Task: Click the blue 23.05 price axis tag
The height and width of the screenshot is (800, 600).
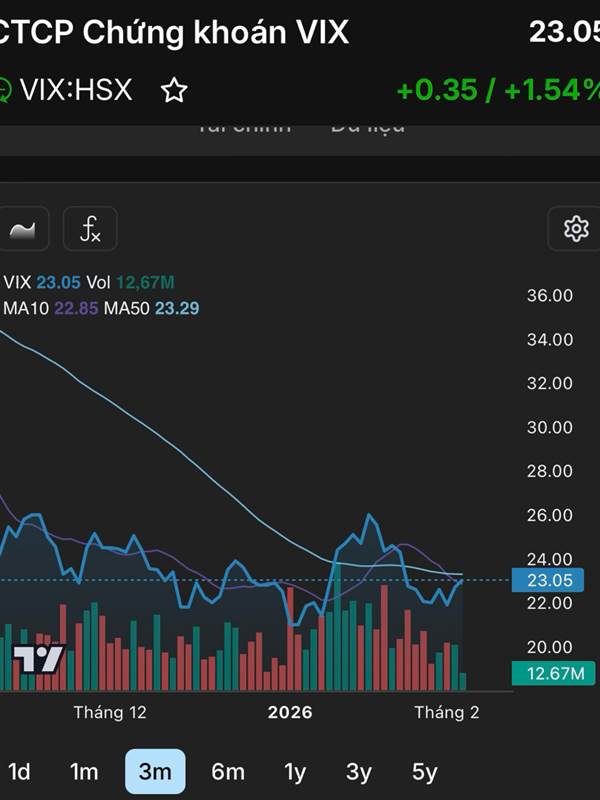Action: [548, 580]
